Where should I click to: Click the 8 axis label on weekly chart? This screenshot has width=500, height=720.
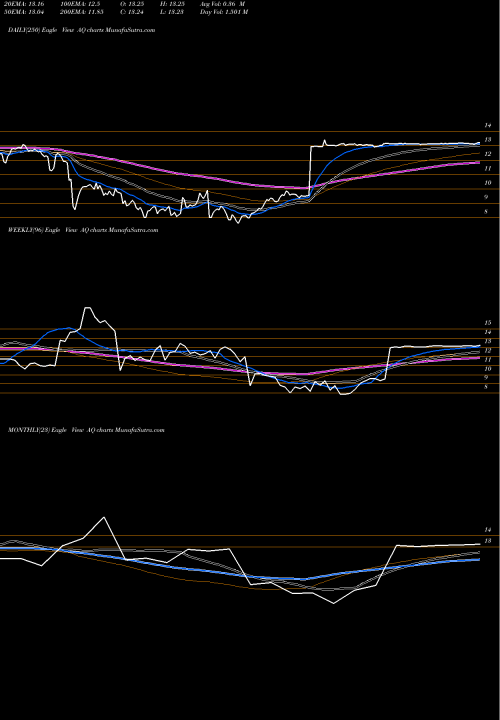486,387
